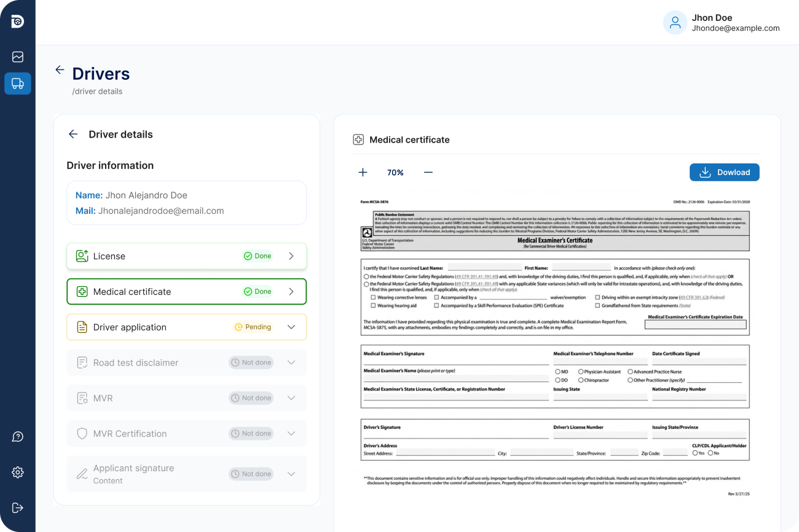Select Yes for CLP/CDL Applicant/Holder
The height and width of the screenshot is (532, 799).
click(x=695, y=453)
